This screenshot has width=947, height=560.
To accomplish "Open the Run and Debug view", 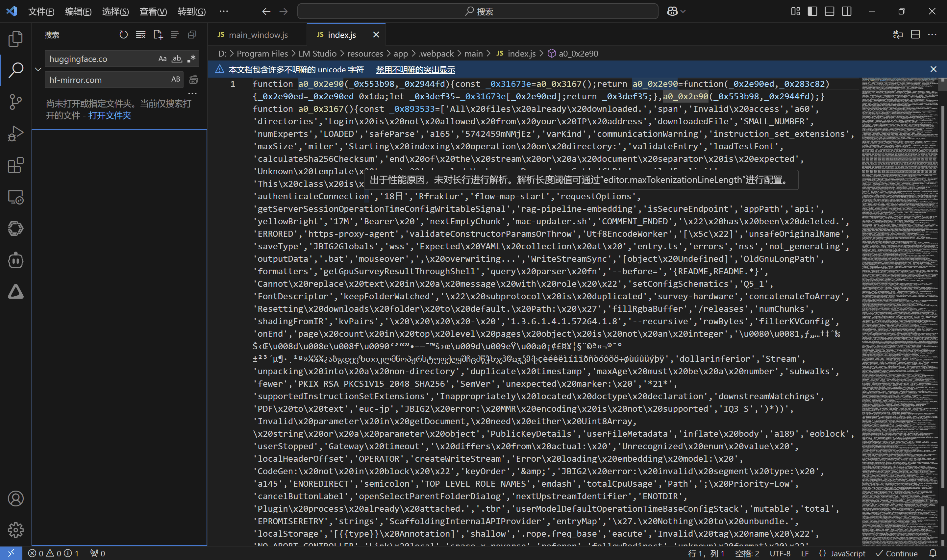I will coord(15,134).
